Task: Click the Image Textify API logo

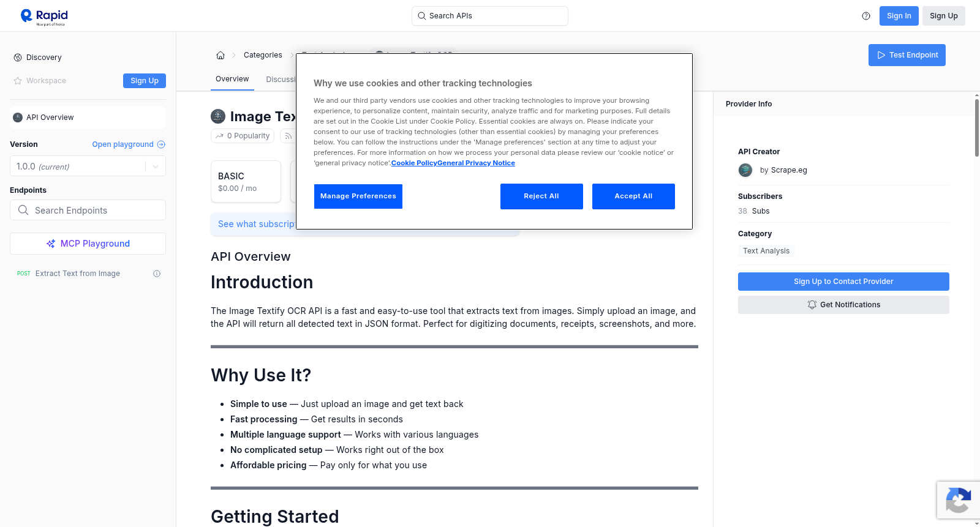Action: click(x=218, y=116)
